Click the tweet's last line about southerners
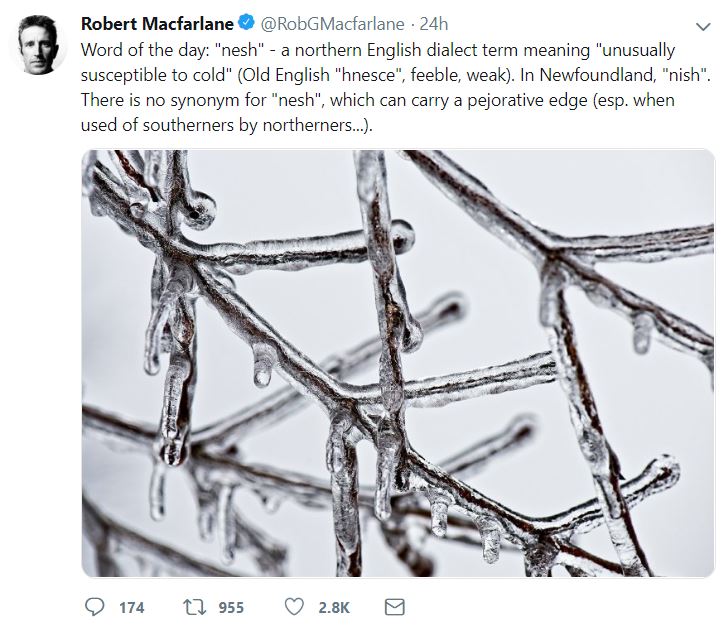The image size is (726, 627). point(230,126)
